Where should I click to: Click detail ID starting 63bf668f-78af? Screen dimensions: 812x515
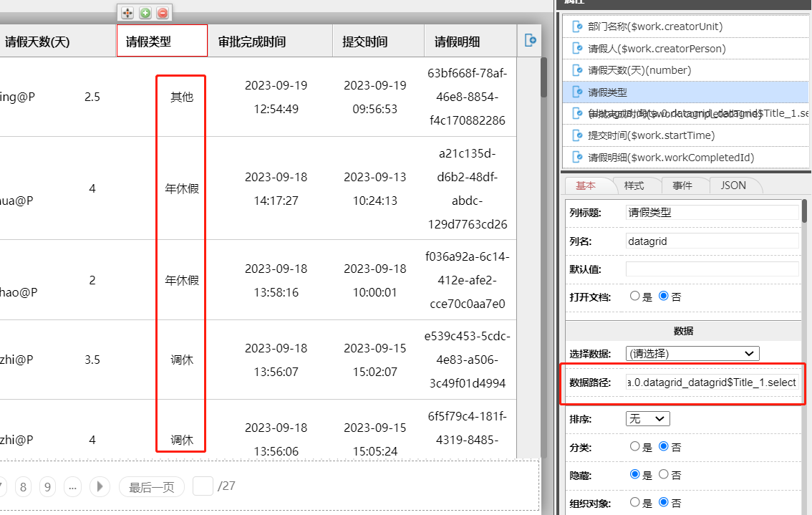click(467, 97)
